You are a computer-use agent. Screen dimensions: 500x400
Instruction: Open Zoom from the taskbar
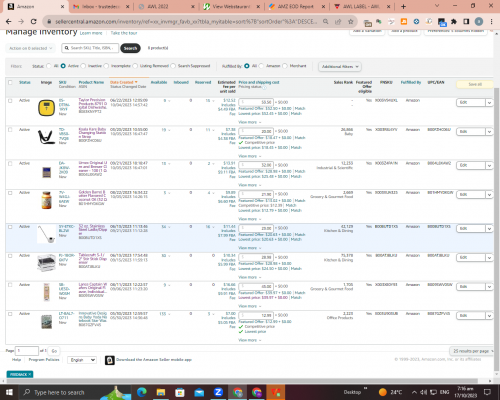(x=218, y=392)
